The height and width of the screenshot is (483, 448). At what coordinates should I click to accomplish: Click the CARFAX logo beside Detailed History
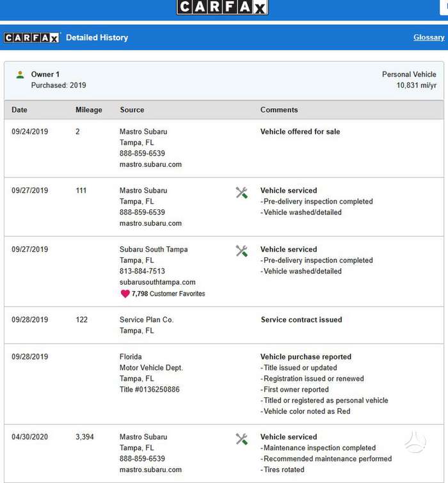pos(32,38)
